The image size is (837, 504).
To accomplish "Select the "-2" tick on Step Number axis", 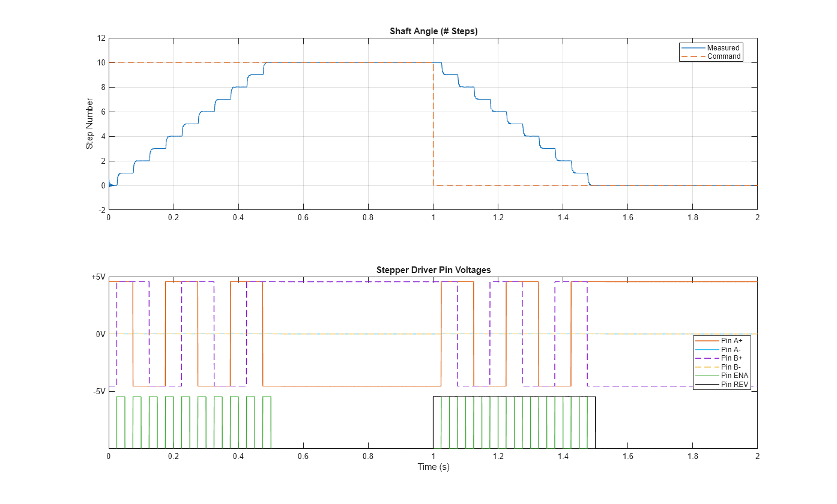I will click(102, 210).
